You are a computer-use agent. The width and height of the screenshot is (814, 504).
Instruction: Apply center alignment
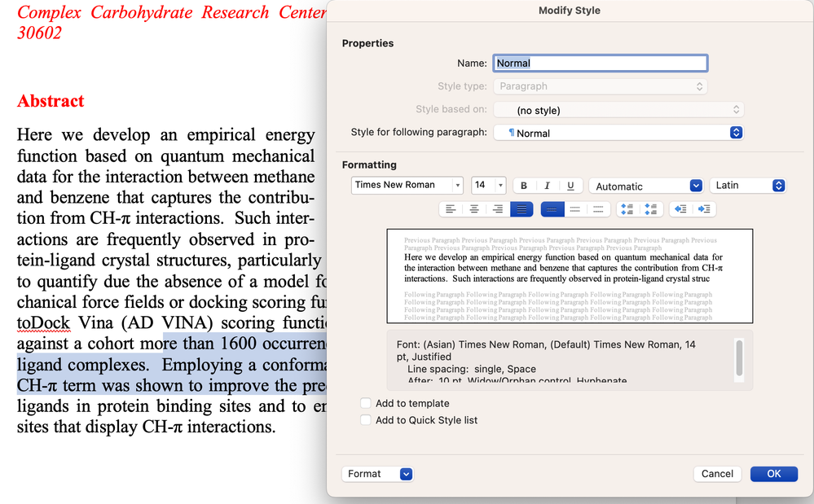[473, 209]
